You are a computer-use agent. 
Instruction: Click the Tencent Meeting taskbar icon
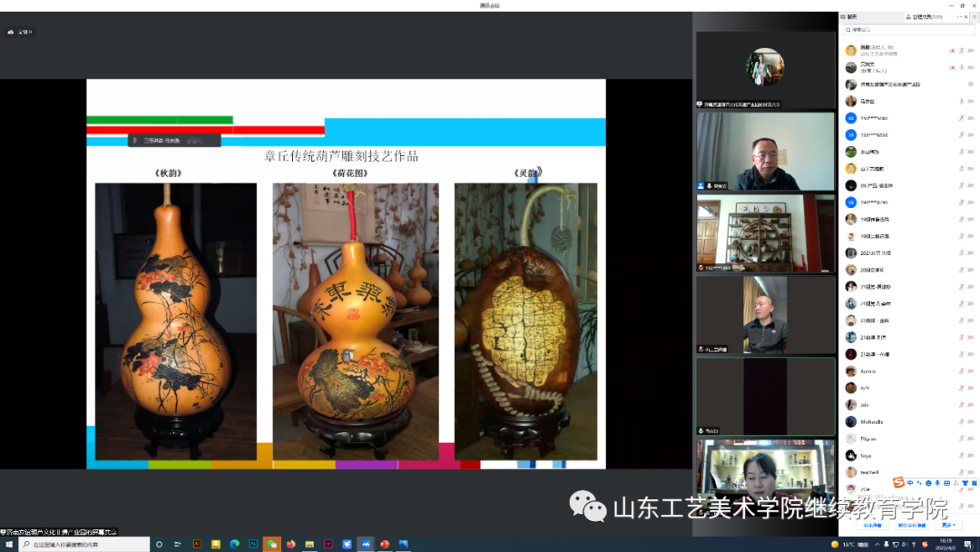point(366,545)
